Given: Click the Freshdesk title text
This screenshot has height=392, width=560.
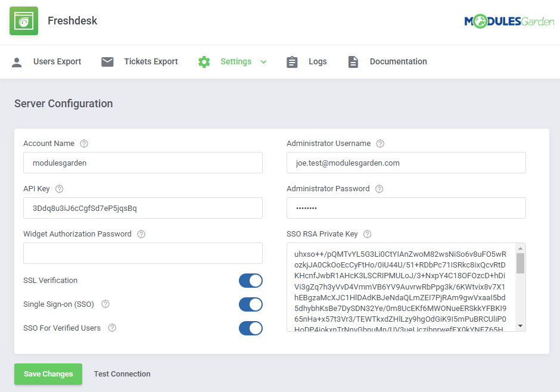Looking at the screenshot, I should pyautogui.click(x=73, y=21).
